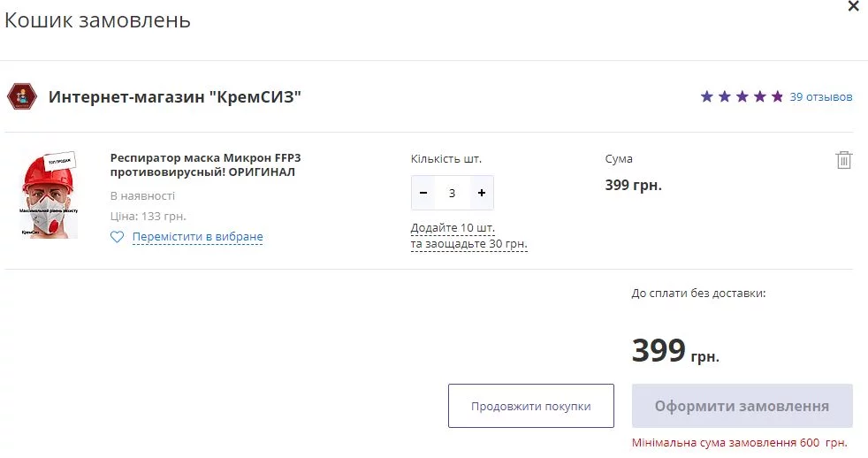Increase quantity with the plus button
Screen dimensions: 868x458
[482, 193]
